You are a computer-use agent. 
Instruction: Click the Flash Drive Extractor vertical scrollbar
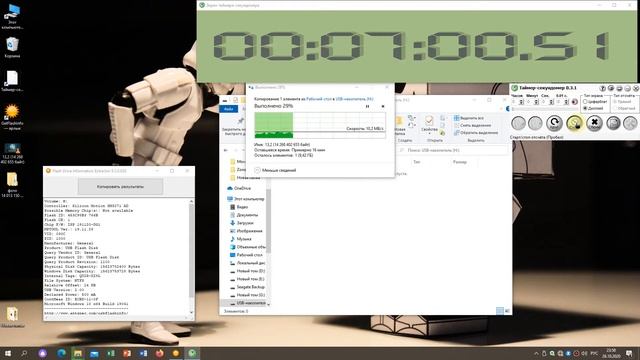[x=191, y=256]
